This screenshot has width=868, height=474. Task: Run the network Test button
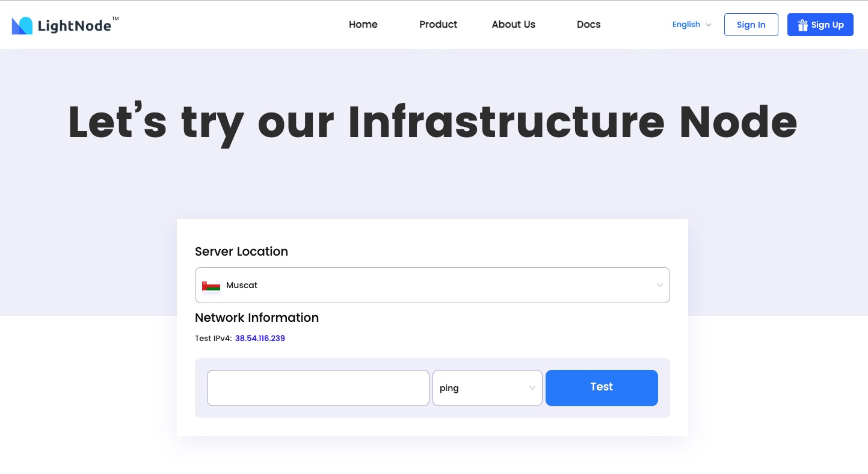click(602, 387)
